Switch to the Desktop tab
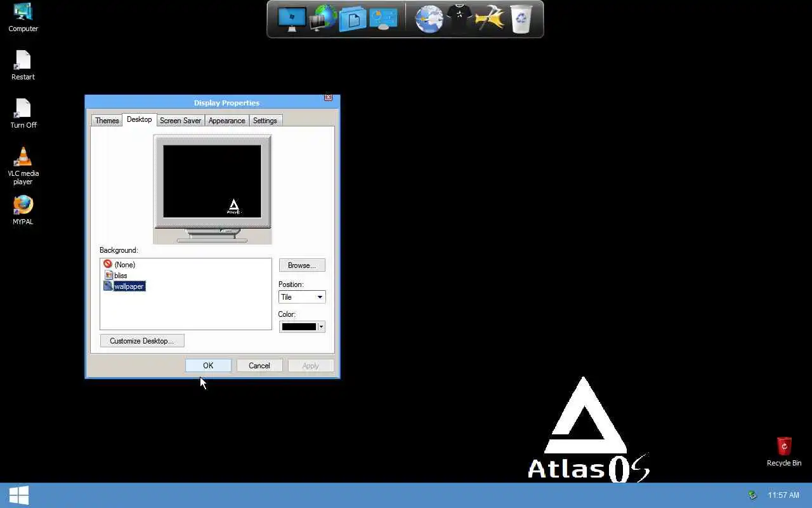Screen dimensions: 812x508 pos(139,119)
